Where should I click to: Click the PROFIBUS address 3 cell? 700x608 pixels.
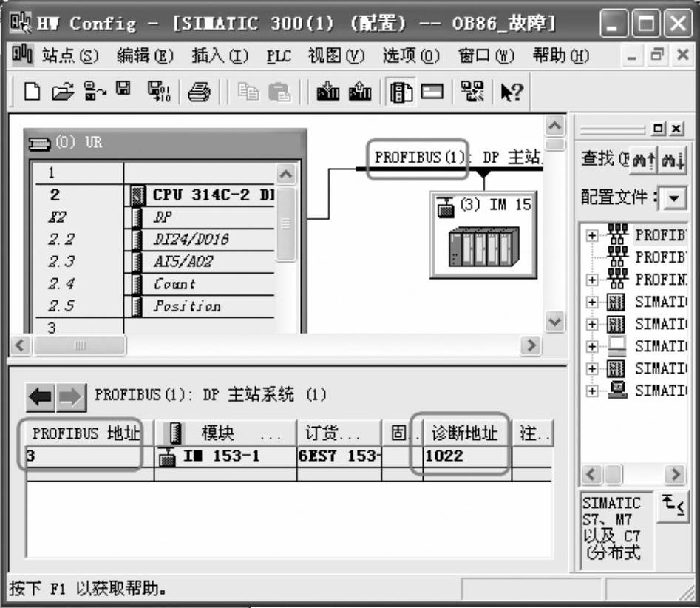click(x=89, y=456)
